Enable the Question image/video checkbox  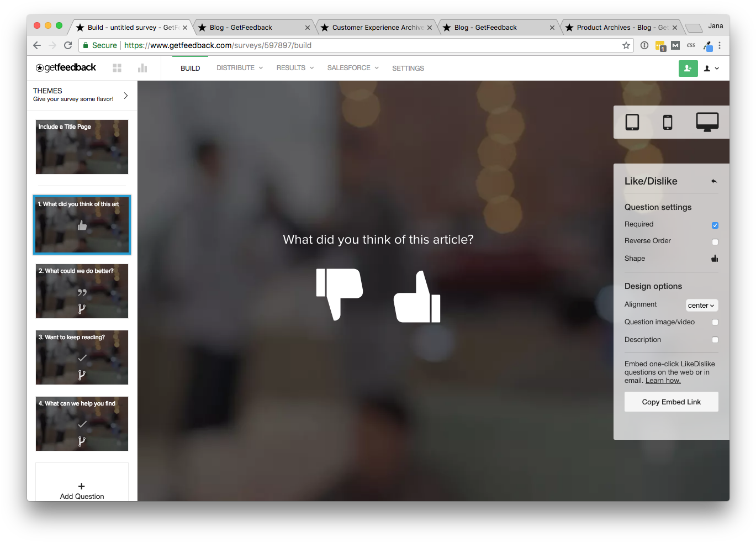point(715,322)
